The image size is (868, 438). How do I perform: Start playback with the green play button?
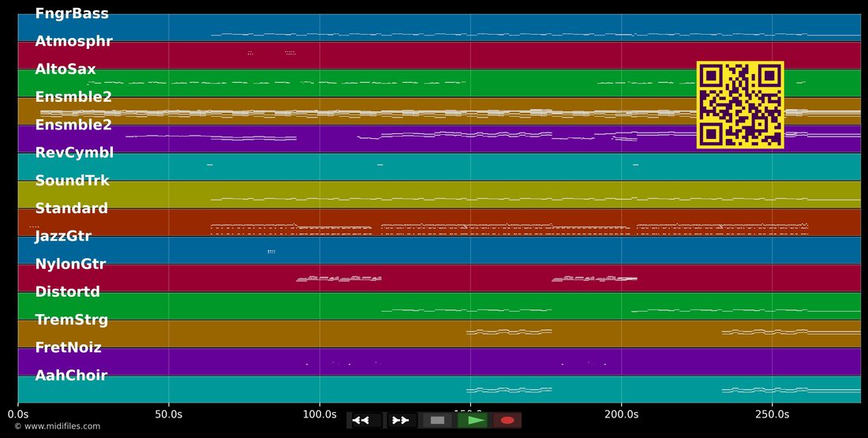(472, 421)
